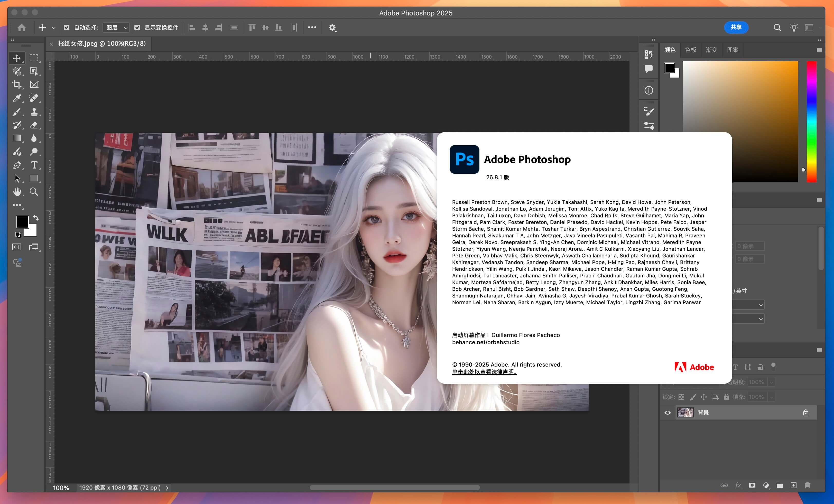Open the Comments panel icon
The height and width of the screenshot is (504, 834).
coord(648,69)
